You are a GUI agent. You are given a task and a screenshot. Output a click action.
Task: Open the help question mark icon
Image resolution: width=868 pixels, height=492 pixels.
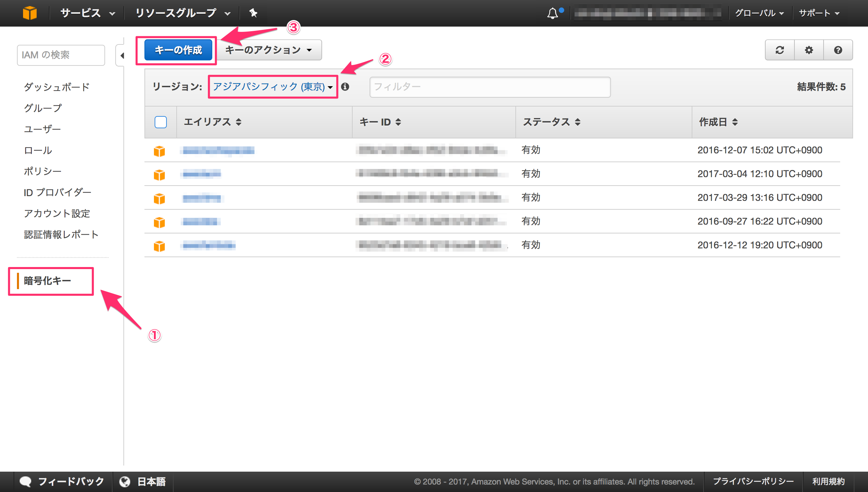[838, 50]
